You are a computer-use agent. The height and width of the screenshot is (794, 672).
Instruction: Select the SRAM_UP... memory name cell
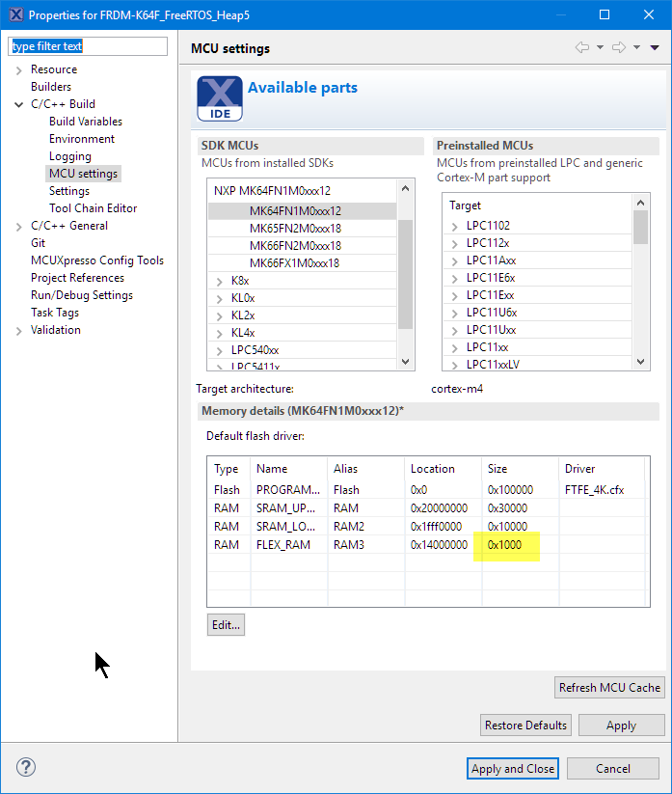click(x=285, y=507)
